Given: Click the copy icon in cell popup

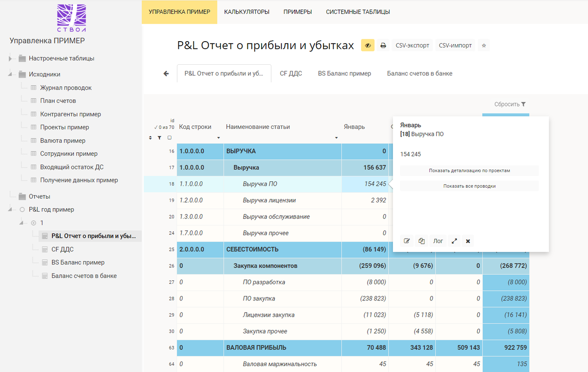Looking at the screenshot, I should coord(421,241).
